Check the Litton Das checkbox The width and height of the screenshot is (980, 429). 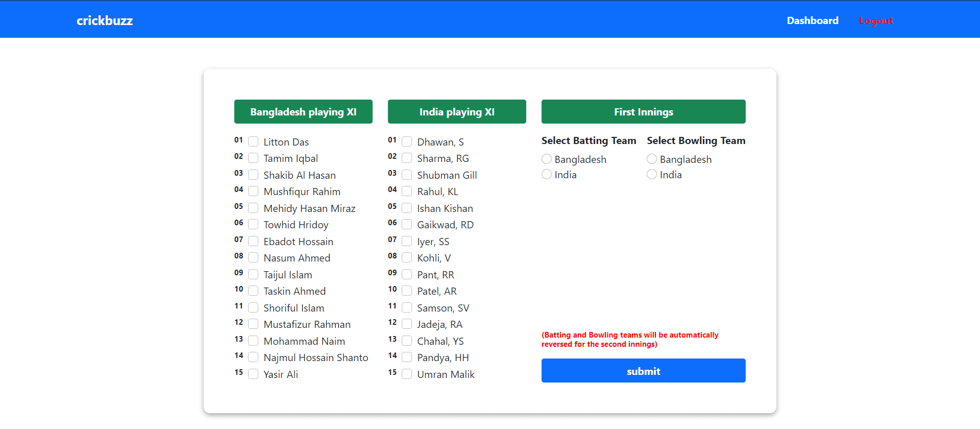click(x=253, y=141)
